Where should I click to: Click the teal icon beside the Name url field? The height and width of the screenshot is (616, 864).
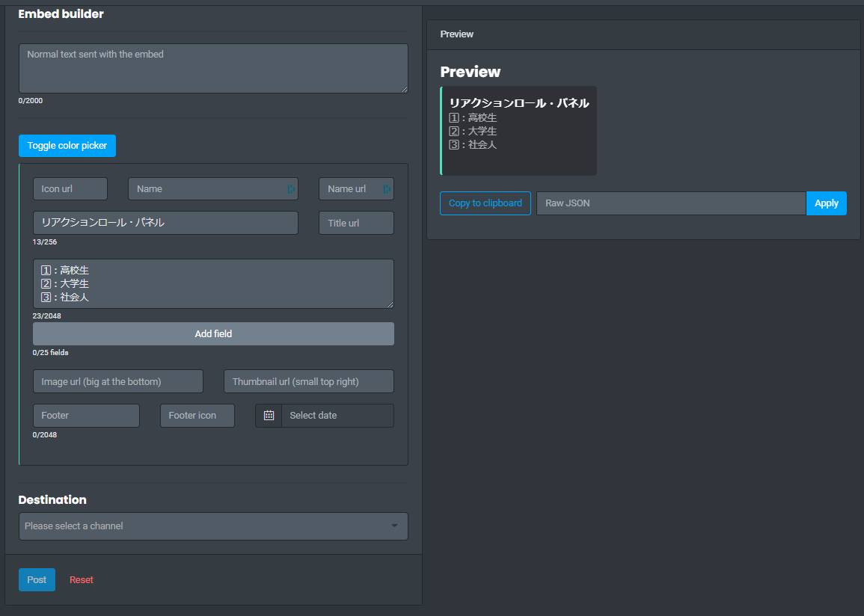click(387, 188)
